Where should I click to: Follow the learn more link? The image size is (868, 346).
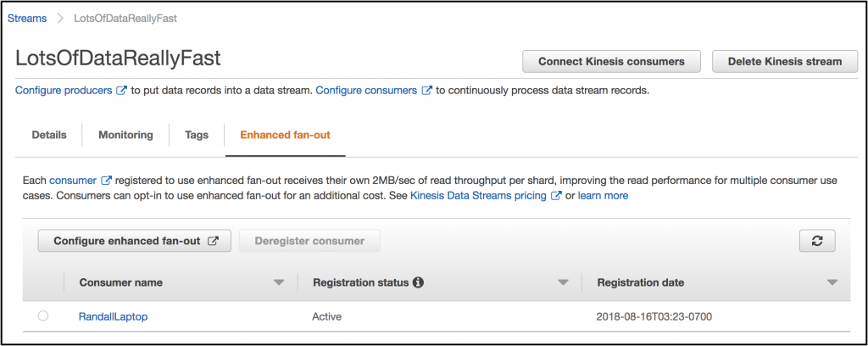click(x=604, y=196)
